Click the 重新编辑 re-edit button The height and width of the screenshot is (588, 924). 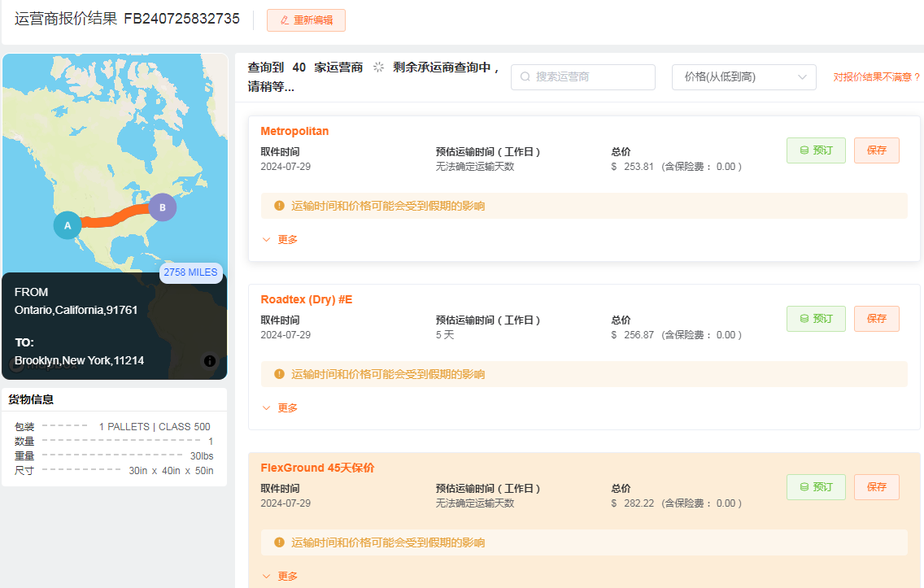[306, 20]
